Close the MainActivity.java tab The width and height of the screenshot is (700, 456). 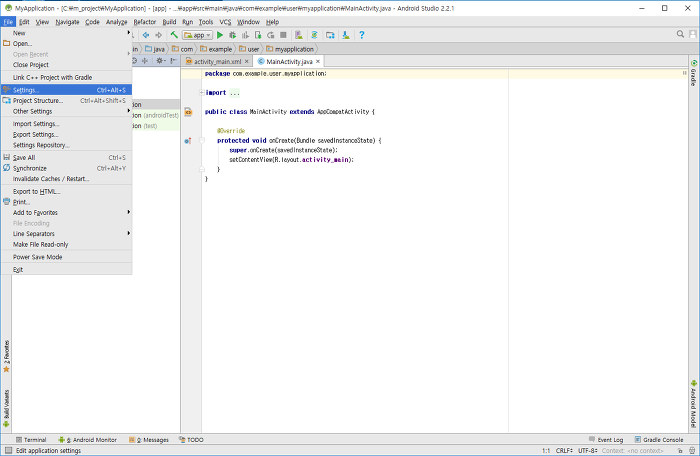(318, 62)
